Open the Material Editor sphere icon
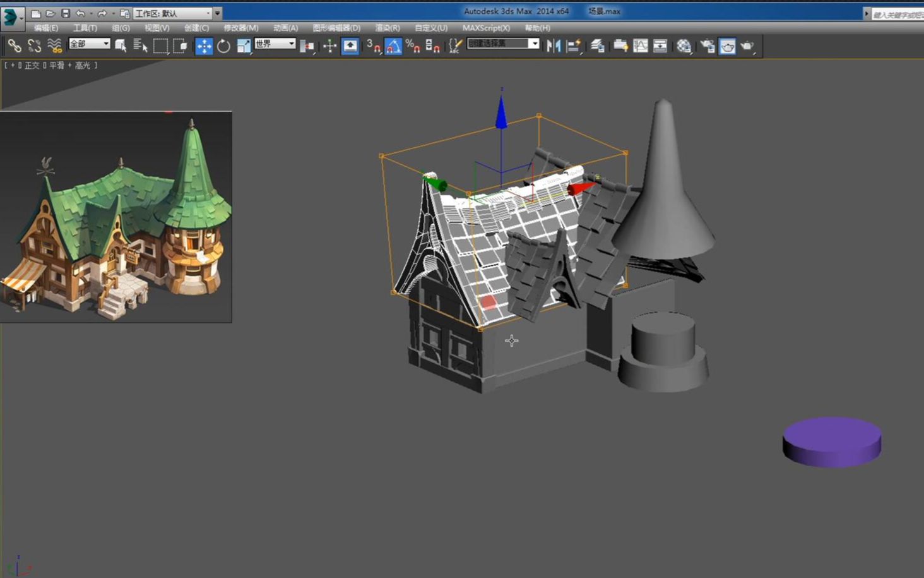Screen dimensions: 924x578 tap(684, 45)
